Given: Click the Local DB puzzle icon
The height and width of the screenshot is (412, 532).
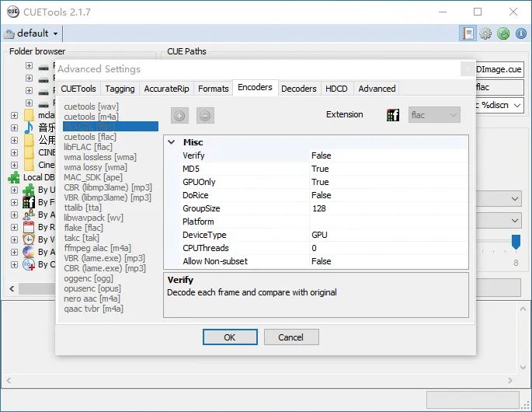Looking at the screenshot, I should (x=14, y=177).
